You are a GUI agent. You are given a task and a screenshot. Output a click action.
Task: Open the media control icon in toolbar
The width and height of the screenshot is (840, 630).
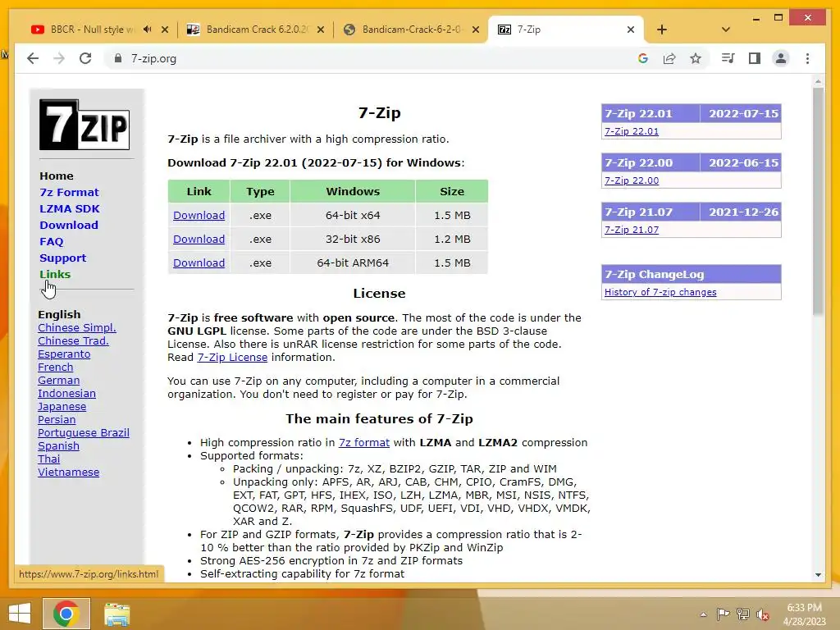pyautogui.click(x=728, y=58)
